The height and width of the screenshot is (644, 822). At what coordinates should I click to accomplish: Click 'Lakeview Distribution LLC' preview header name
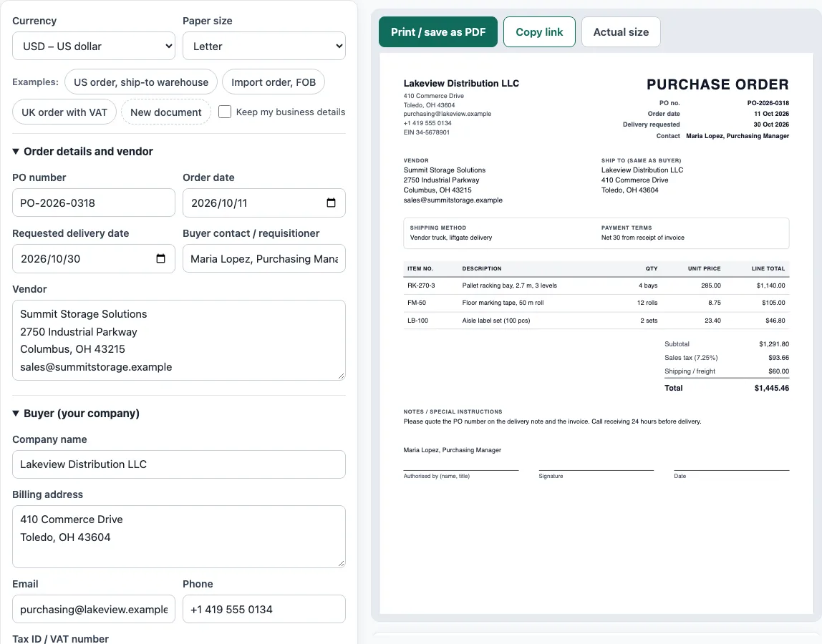tap(461, 83)
